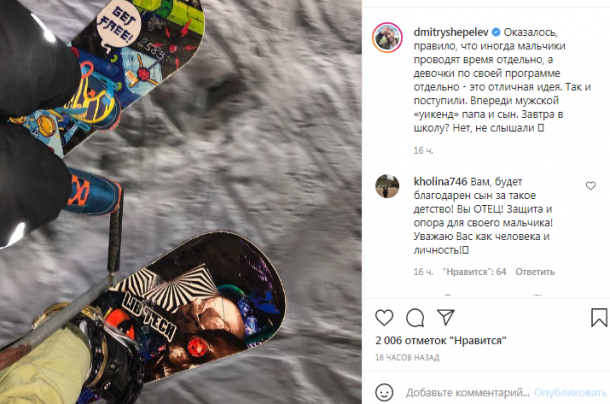Viewport: 610px width, 404px height.
Task: Open comments via the speech bubble icon
Action: (x=415, y=318)
